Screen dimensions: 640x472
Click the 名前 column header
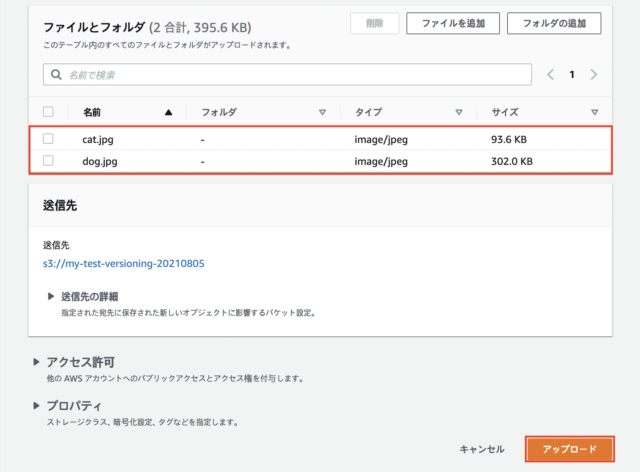(x=92, y=112)
